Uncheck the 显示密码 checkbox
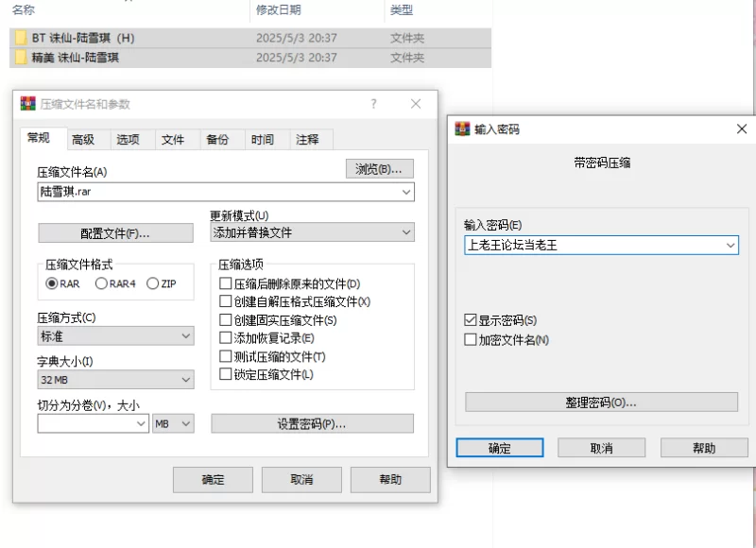This screenshot has height=548, width=756. [470, 320]
